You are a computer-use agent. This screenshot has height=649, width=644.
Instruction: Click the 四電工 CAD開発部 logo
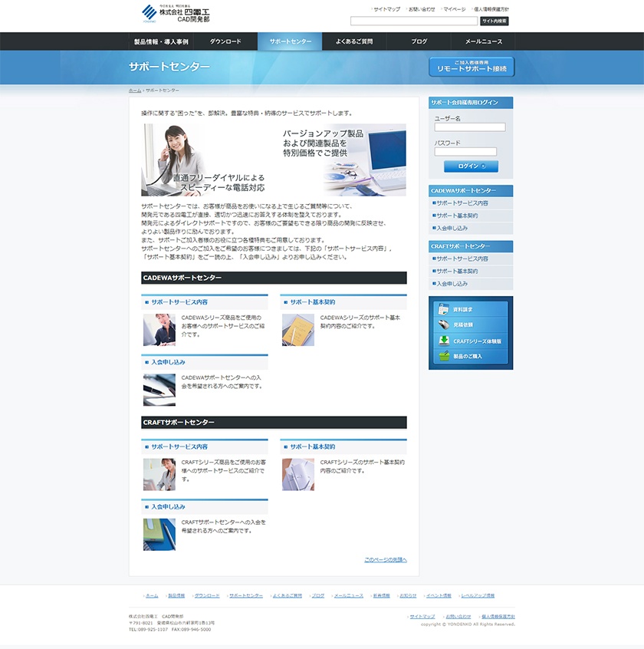(176, 14)
